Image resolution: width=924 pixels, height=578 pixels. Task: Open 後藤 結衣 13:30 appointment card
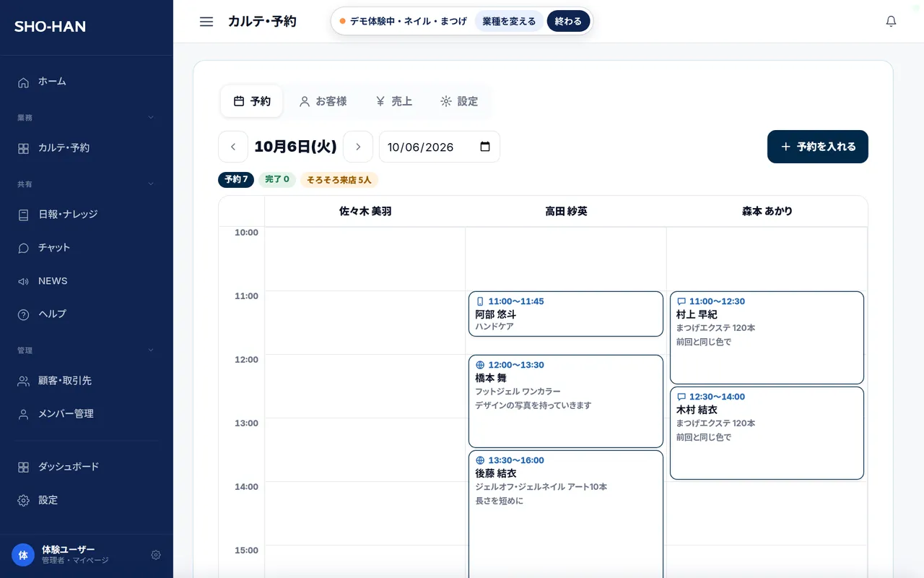pyautogui.click(x=566, y=514)
